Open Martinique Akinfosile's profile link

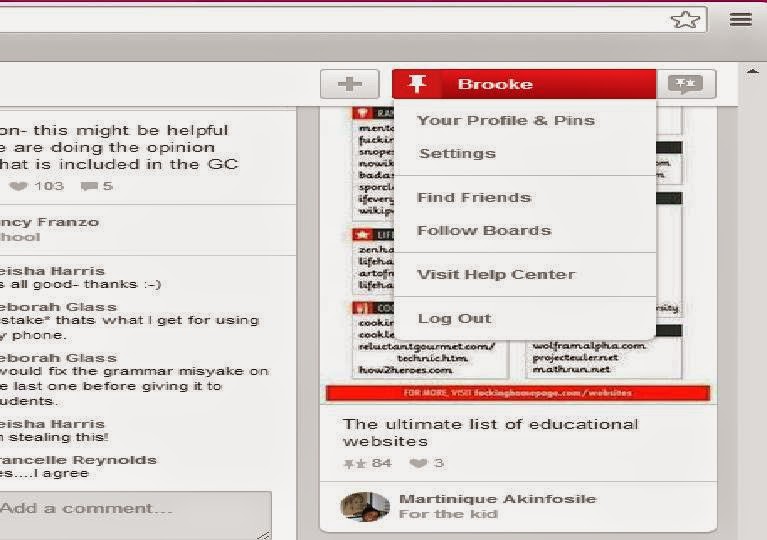pyautogui.click(x=497, y=499)
